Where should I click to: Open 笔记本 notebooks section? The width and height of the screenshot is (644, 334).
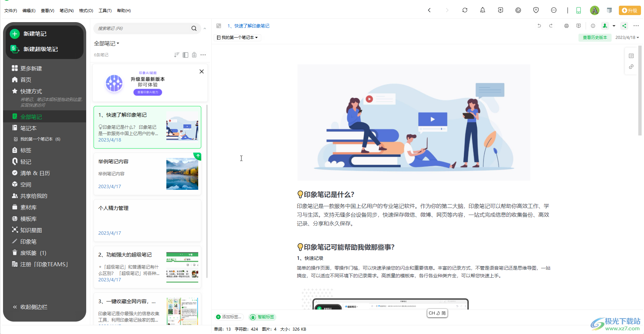(x=29, y=128)
